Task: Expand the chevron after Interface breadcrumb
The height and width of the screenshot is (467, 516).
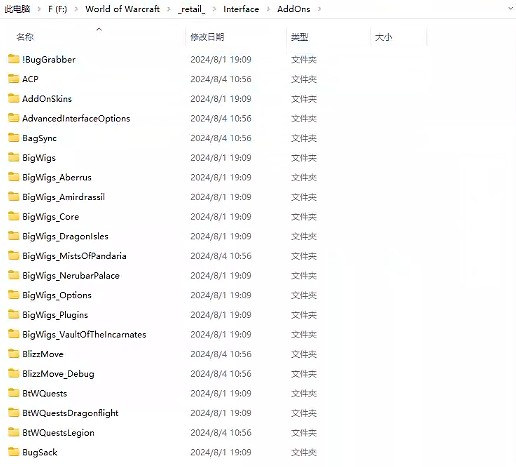Action: (268, 9)
